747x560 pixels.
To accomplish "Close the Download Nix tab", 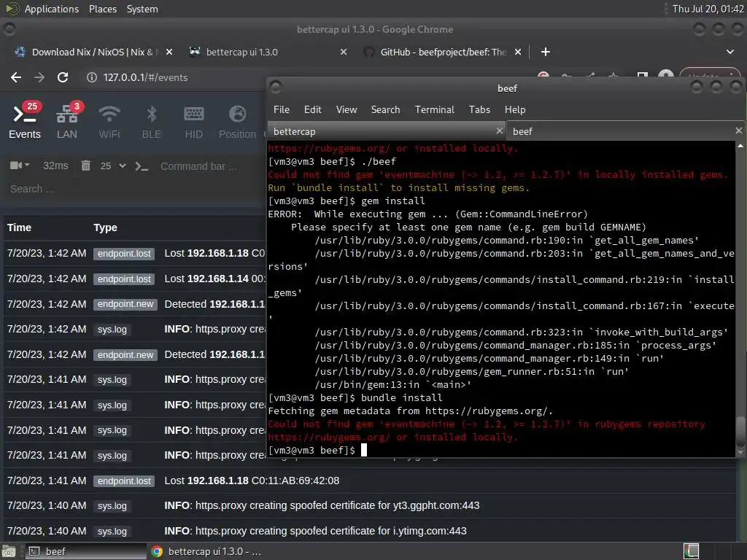I will (169, 52).
